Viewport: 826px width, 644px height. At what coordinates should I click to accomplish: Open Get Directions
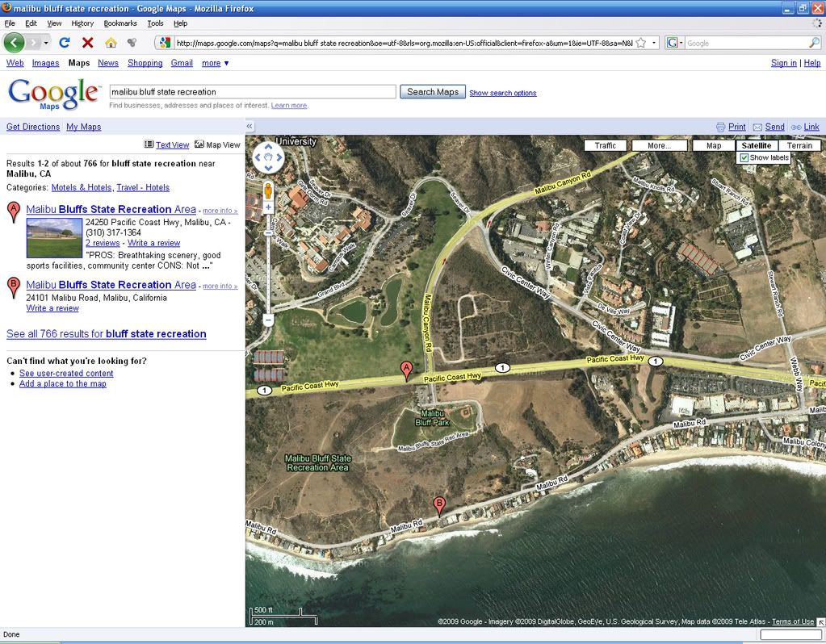point(32,127)
